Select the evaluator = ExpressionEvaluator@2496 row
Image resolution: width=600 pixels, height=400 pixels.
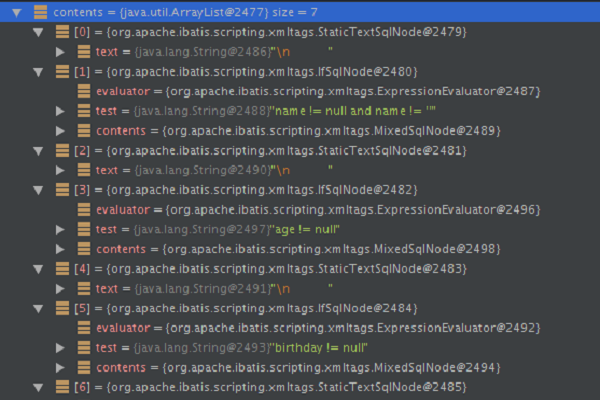point(300,210)
